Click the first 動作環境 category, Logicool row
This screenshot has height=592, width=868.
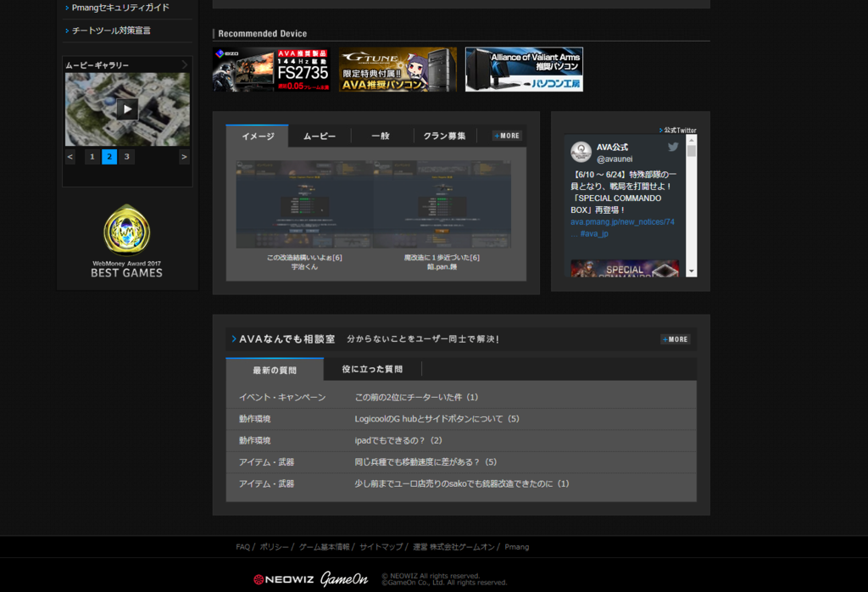[x=254, y=419]
